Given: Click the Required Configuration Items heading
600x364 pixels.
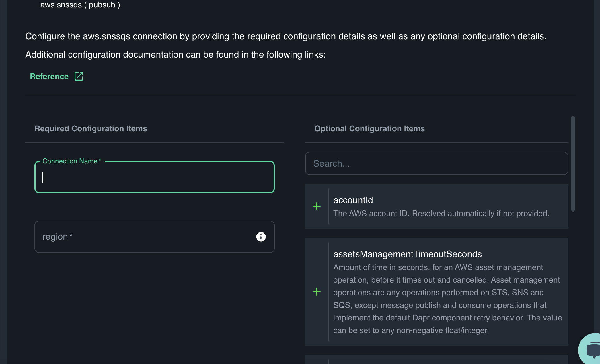Looking at the screenshot, I should pos(91,128).
